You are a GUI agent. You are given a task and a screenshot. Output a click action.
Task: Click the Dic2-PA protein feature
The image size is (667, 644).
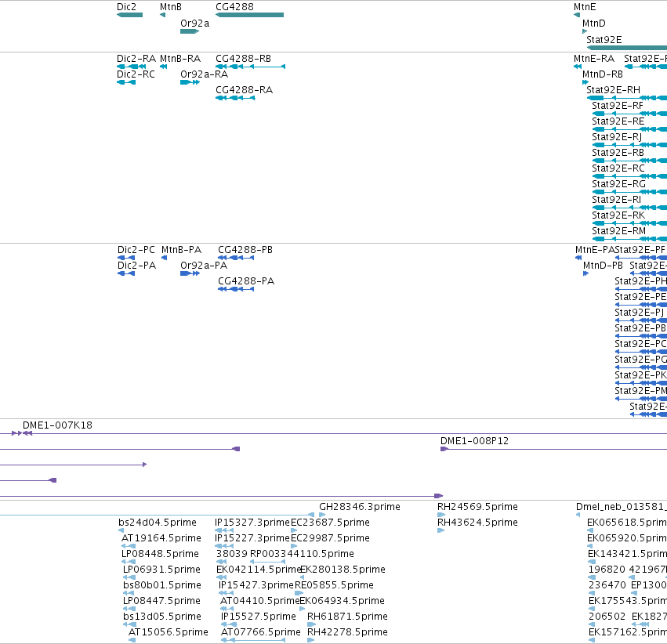126,273
